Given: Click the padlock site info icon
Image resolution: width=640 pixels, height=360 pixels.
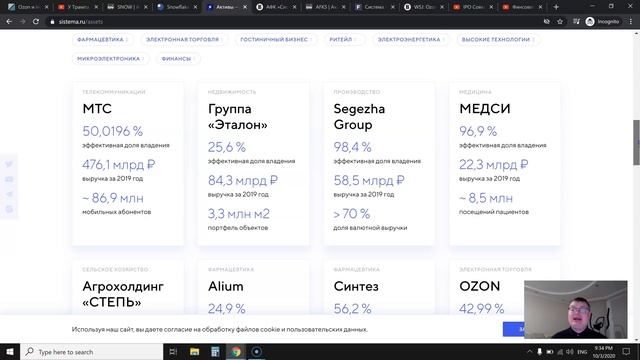Looking at the screenshot, I should (x=52, y=22).
